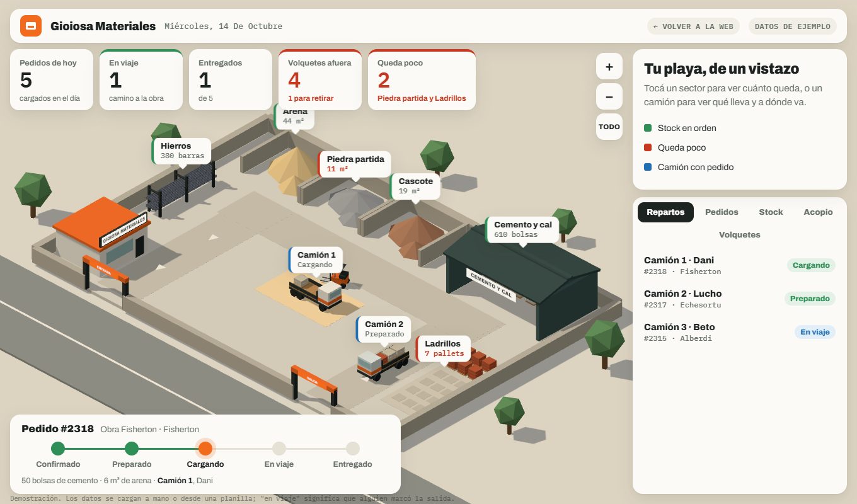This screenshot has width=857, height=504.
Task: Open the Queda poco stat card
Action: (422, 80)
